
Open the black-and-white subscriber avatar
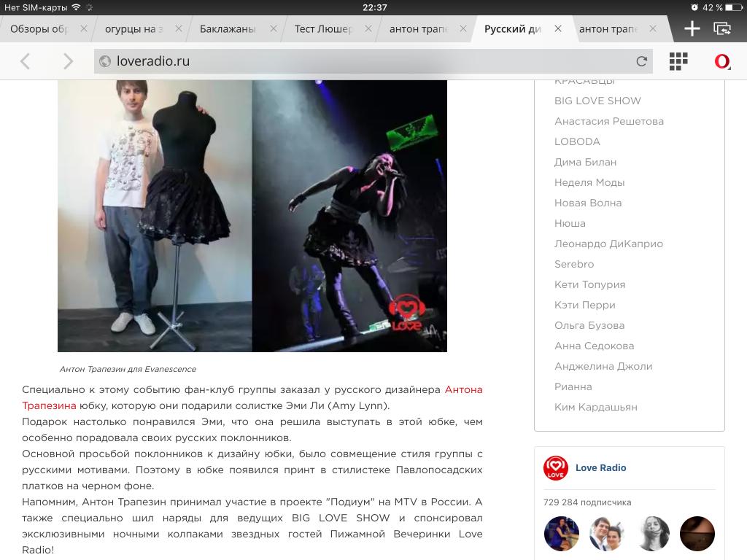[x=652, y=534]
